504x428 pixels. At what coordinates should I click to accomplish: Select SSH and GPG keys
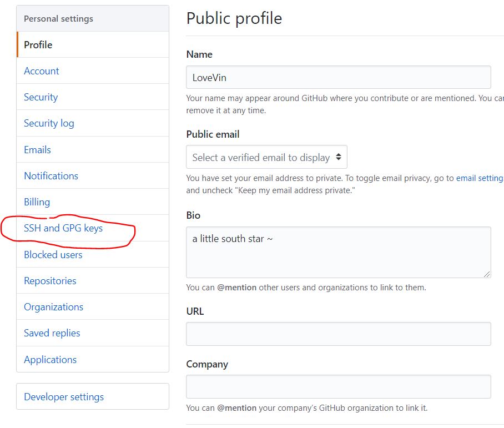tap(63, 228)
